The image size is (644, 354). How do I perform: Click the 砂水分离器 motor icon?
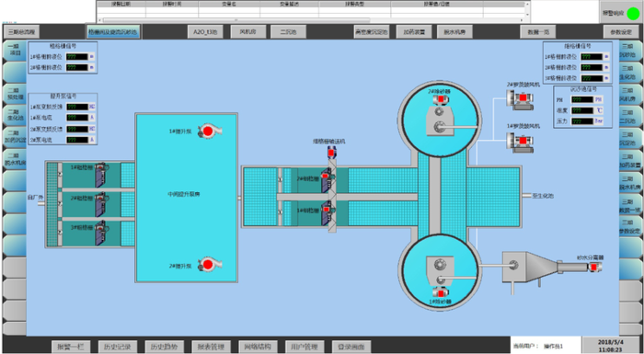coord(594,267)
